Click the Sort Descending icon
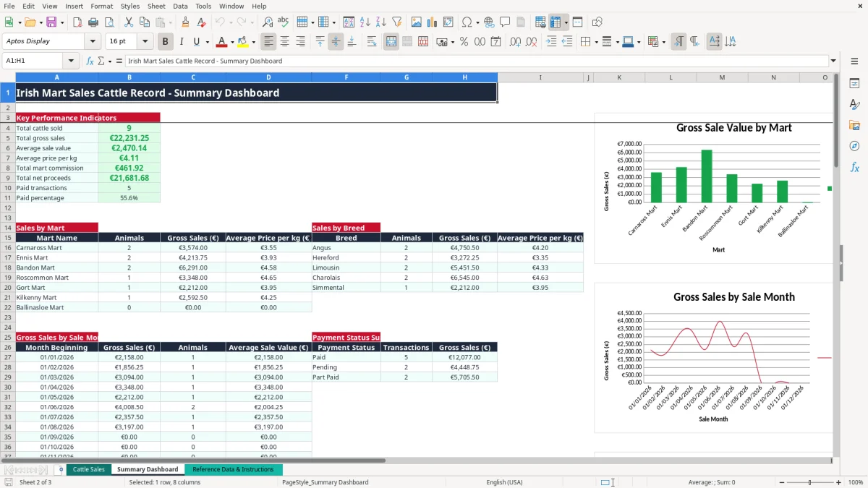The image size is (868, 488). coord(381,22)
